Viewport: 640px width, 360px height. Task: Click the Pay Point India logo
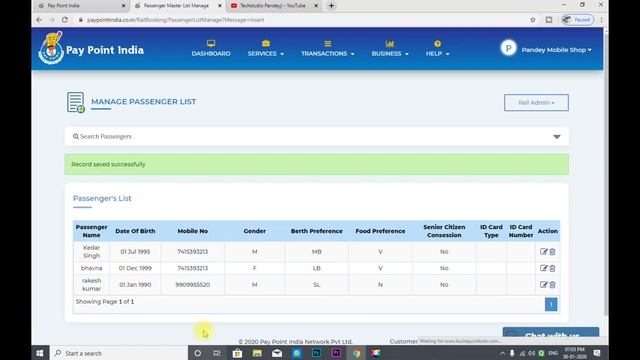91,49
